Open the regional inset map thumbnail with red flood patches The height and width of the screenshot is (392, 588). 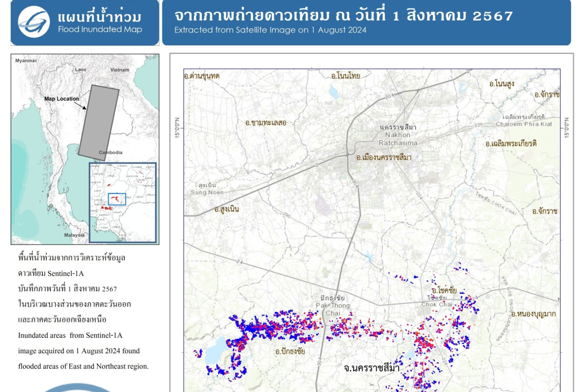[x=123, y=202]
